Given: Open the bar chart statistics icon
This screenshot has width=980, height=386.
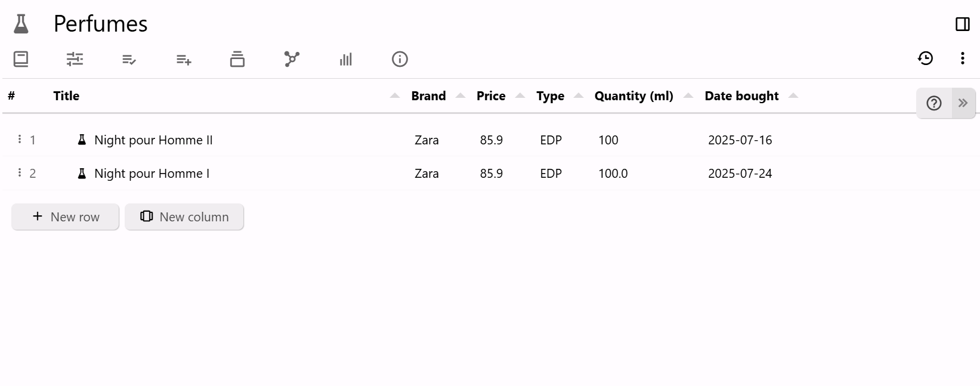Looking at the screenshot, I should pos(346,59).
